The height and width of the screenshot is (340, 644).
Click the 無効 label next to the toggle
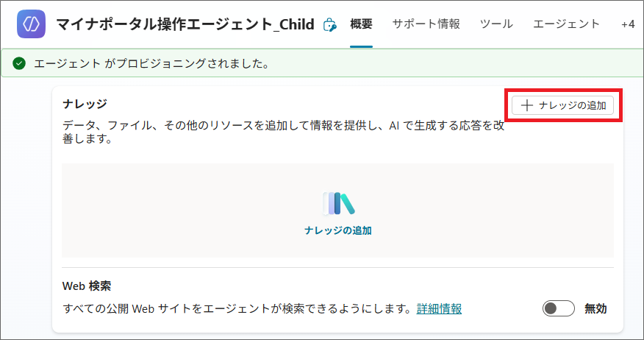point(595,309)
